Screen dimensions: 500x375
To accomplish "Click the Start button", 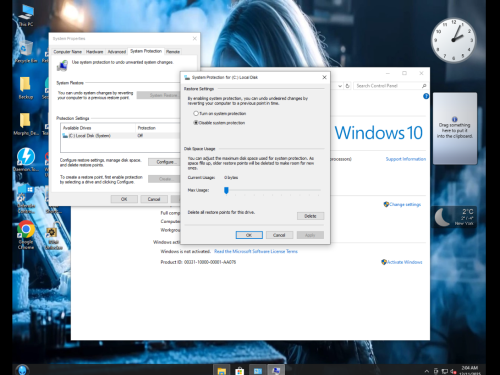I will pos(23,370).
